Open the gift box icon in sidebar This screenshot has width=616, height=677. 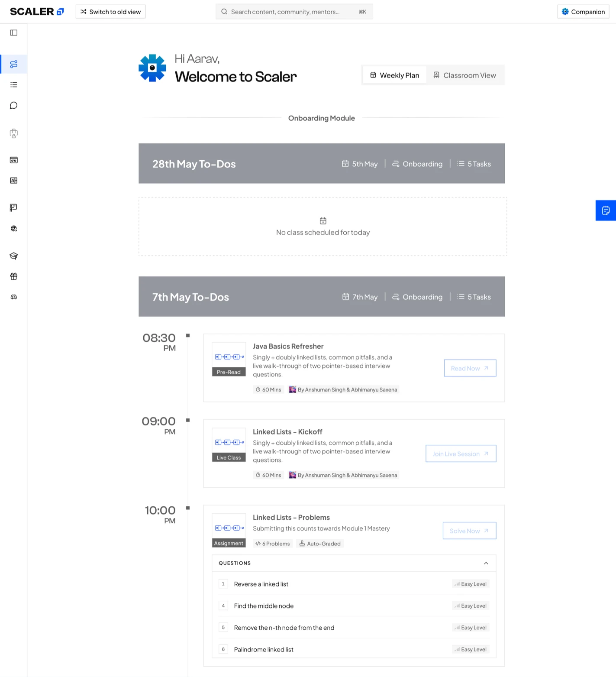[x=14, y=276]
